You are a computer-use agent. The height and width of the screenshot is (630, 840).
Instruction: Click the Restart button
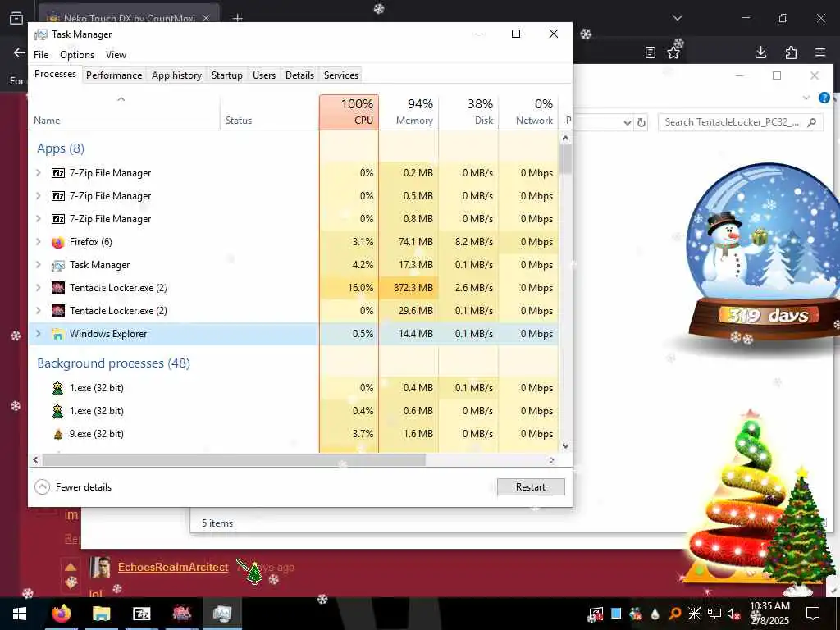(x=531, y=487)
